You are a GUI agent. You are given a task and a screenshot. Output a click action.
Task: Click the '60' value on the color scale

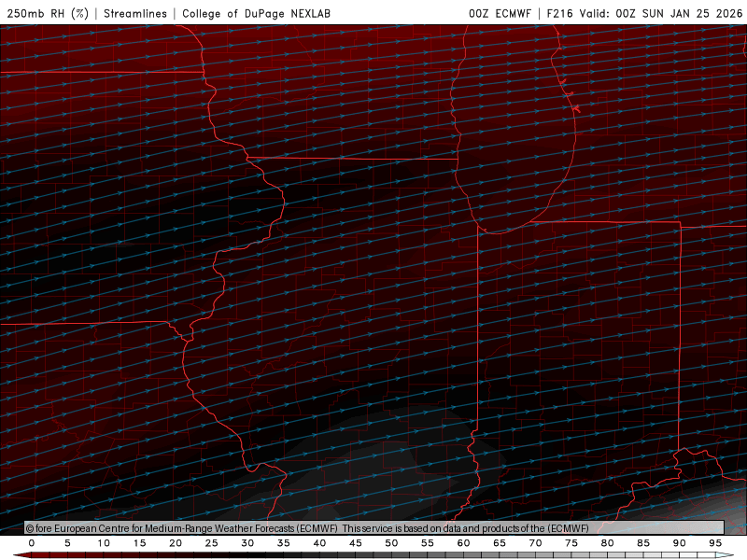463,543
